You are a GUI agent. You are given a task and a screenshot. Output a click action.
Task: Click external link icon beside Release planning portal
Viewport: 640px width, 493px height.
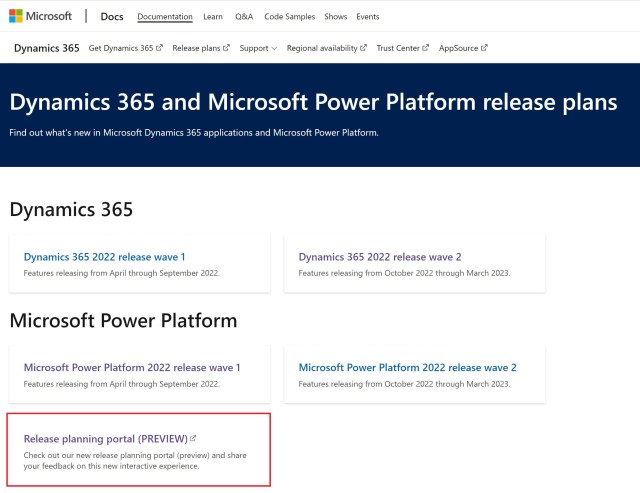click(193, 438)
